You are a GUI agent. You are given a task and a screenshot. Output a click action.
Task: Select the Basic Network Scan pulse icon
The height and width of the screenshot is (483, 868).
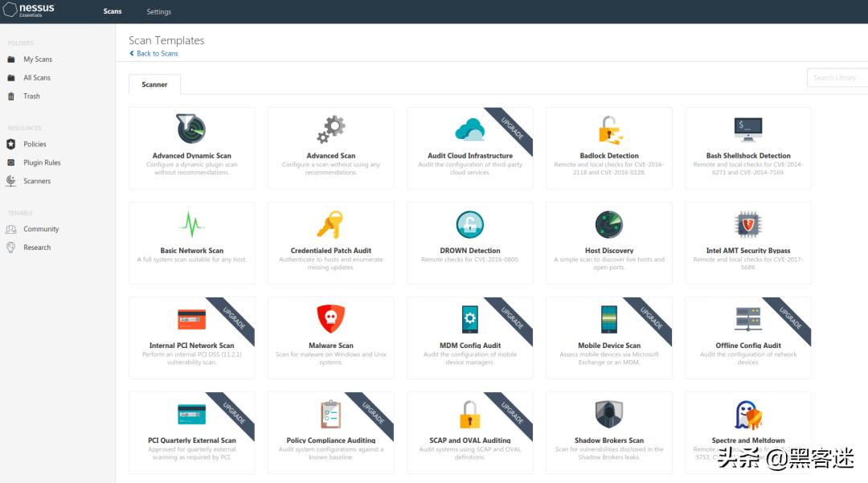pyautogui.click(x=191, y=224)
